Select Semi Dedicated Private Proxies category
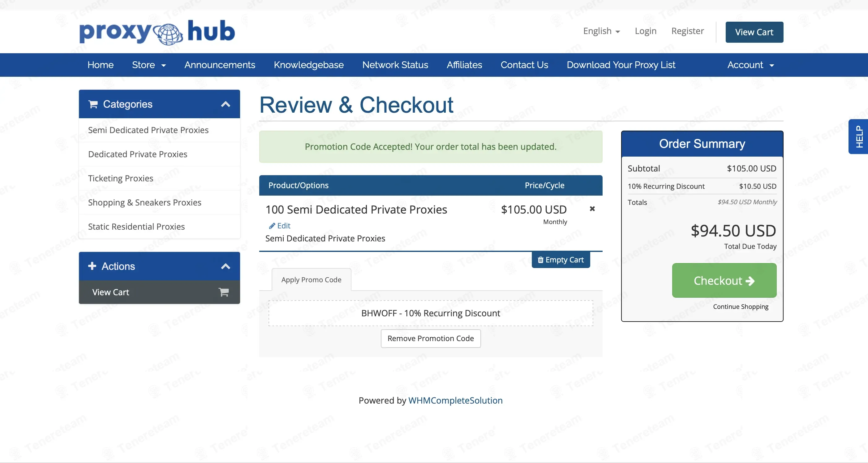Image resolution: width=868 pixels, height=463 pixels. pyautogui.click(x=159, y=130)
